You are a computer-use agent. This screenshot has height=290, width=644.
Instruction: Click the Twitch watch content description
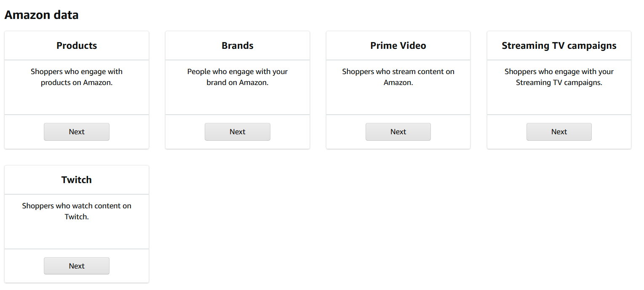click(x=77, y=211)
